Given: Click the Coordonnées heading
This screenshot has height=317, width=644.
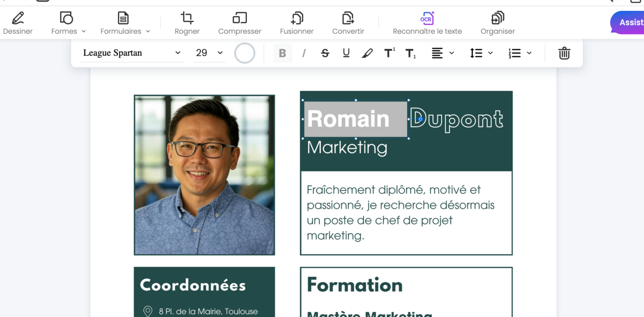Looking at the screenshot, I should [193, 285].
